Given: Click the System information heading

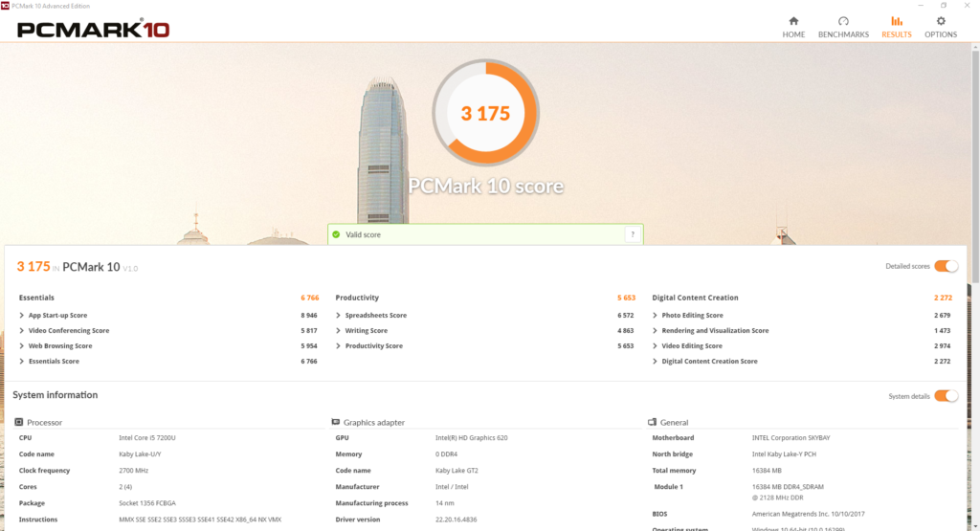Looking at the screenshot, I should [x=55, y=395].
